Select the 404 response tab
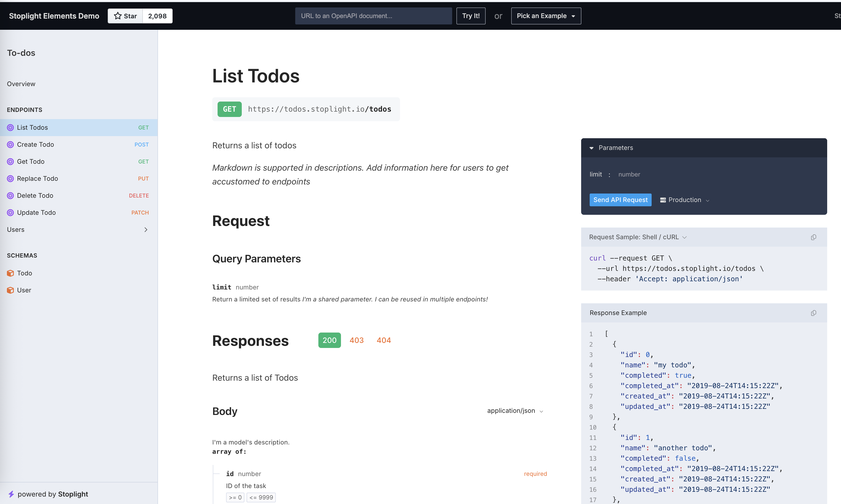This screenshot has width=841, height=504. tap(384, 340)
